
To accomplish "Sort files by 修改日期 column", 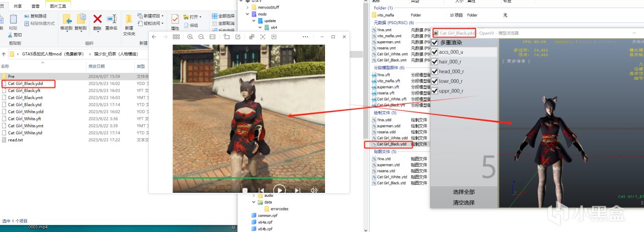I will [x=97, y=66].
